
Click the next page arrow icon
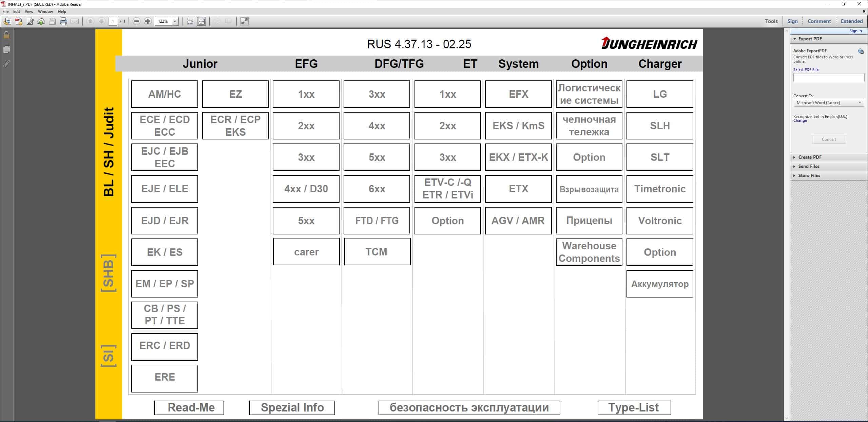tap(101, 21)
